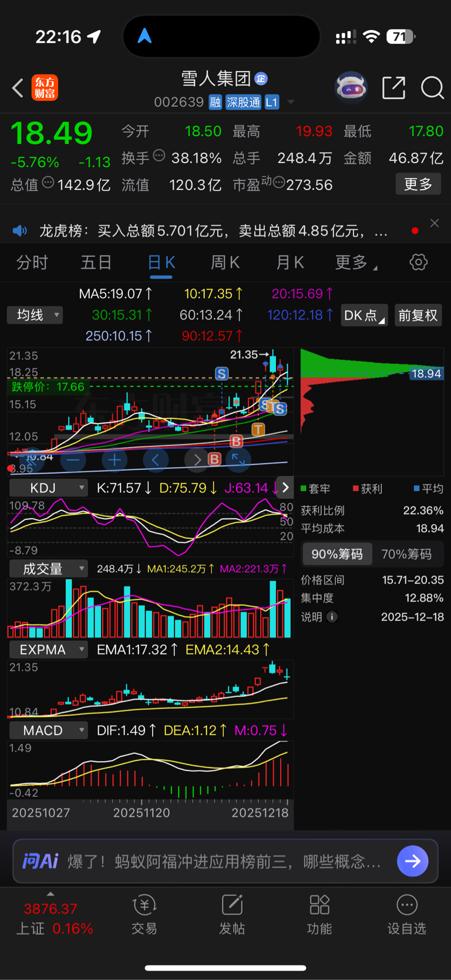This screenshot has height=980, width=451.
Task: Tap the MA5:19.07 value
Action: pos(115,293)
